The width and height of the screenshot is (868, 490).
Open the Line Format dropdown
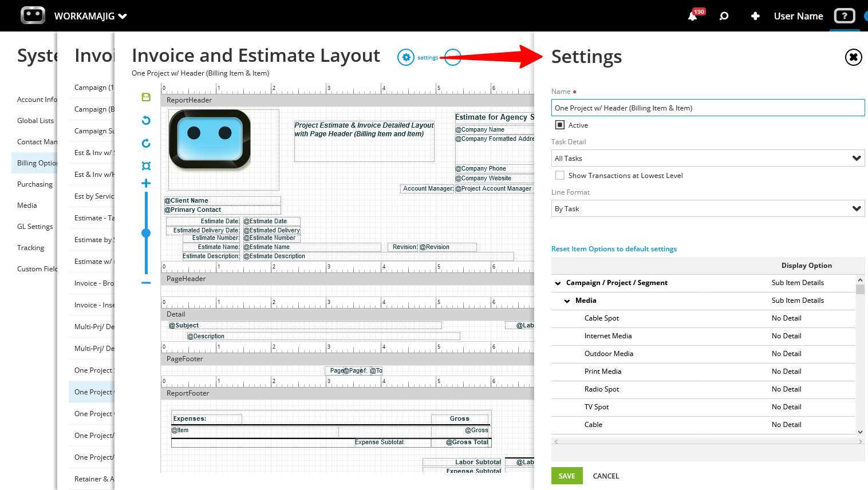point(708,208)
